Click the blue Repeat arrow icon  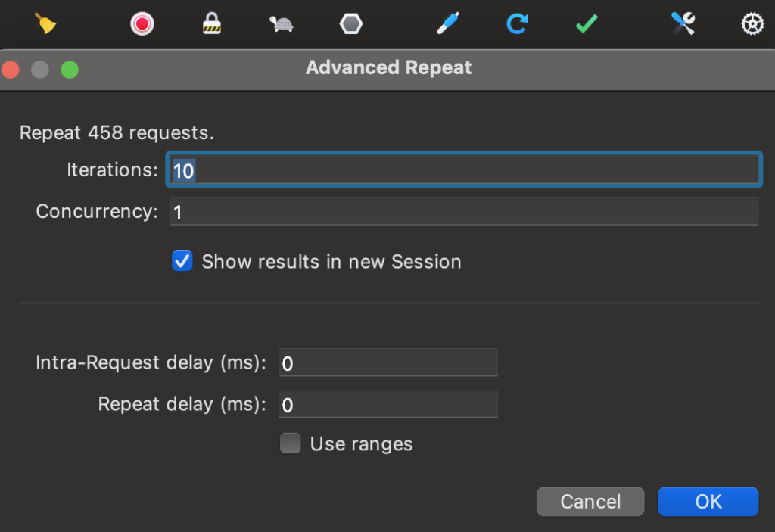[x=517, y=24]
